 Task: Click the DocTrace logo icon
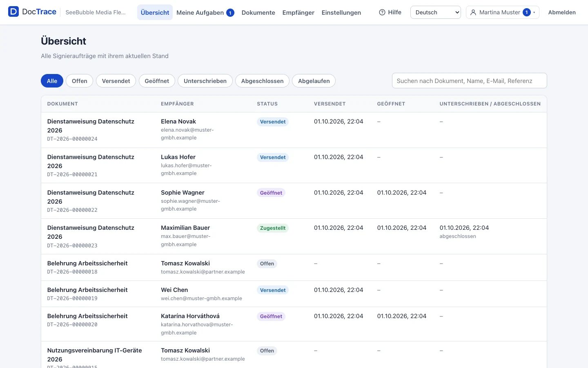point(13,12)
